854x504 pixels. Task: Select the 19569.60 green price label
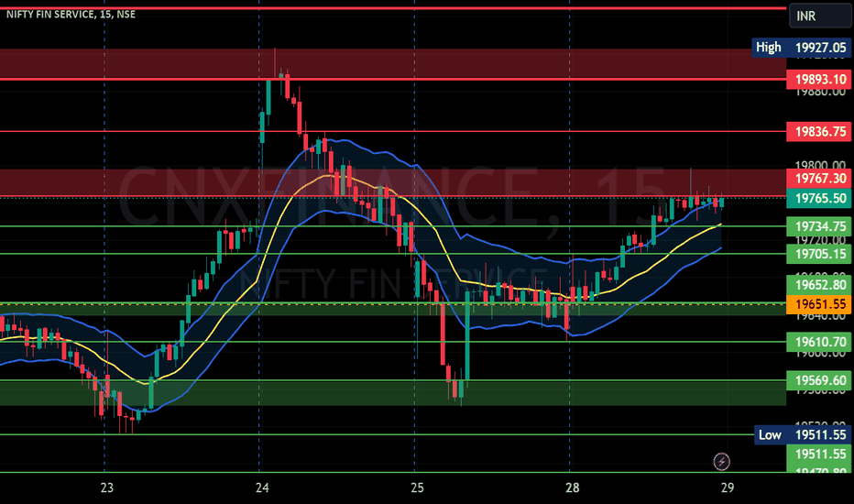click(820, 380)
